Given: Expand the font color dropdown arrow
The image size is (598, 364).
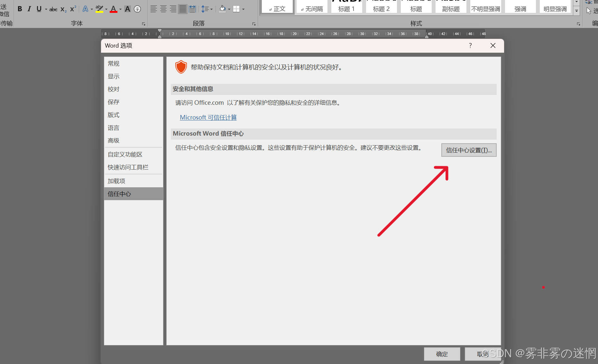Looking at the screenshot, I should 120,9.
